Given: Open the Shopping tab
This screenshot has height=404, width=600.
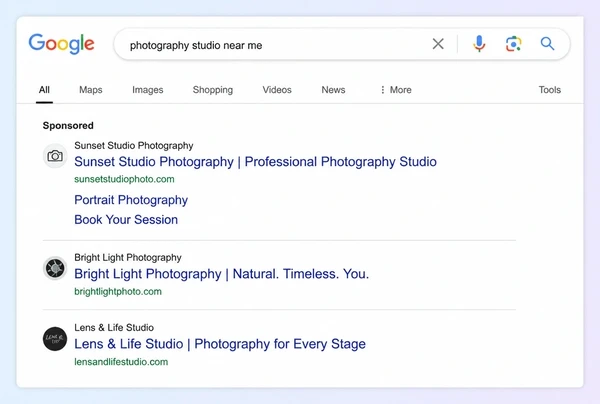Looking at the screenshot, I should 213,90.
